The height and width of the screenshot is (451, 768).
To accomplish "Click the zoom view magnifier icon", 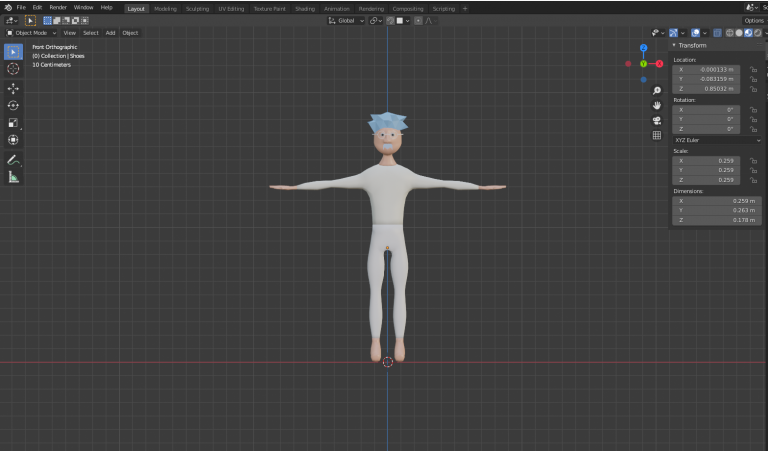I will coord(657,91).
